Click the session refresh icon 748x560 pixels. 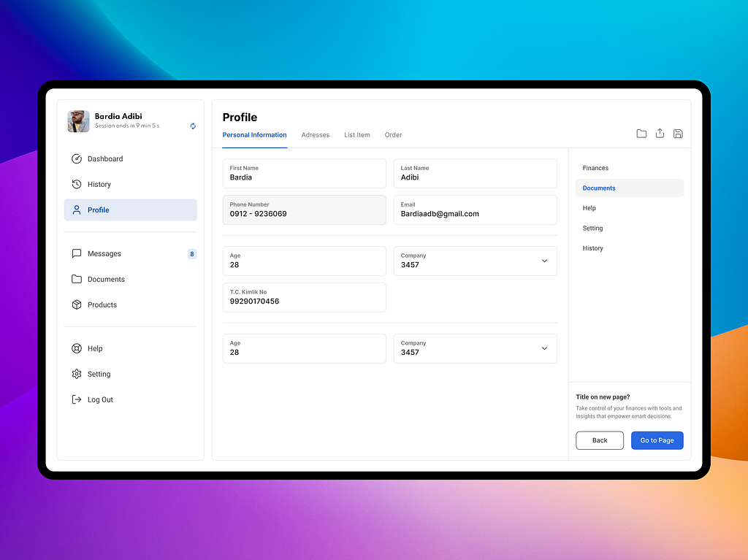click(x=193, y=126)
